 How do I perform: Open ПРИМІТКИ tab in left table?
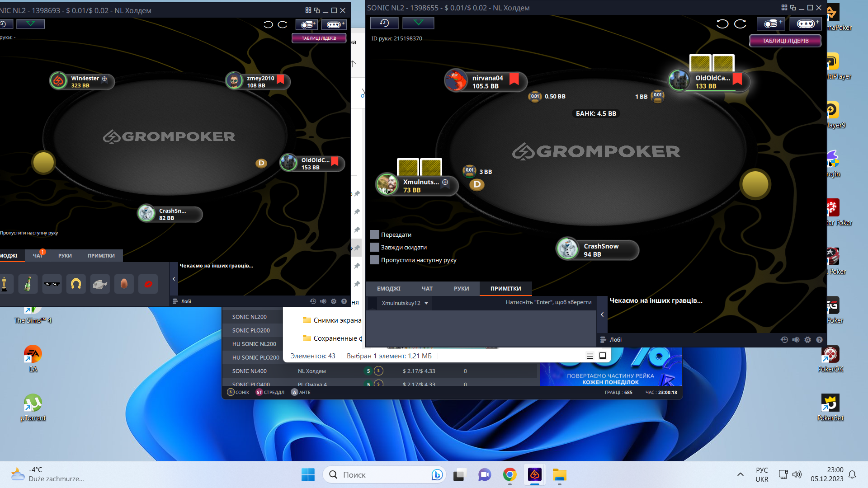101,255
